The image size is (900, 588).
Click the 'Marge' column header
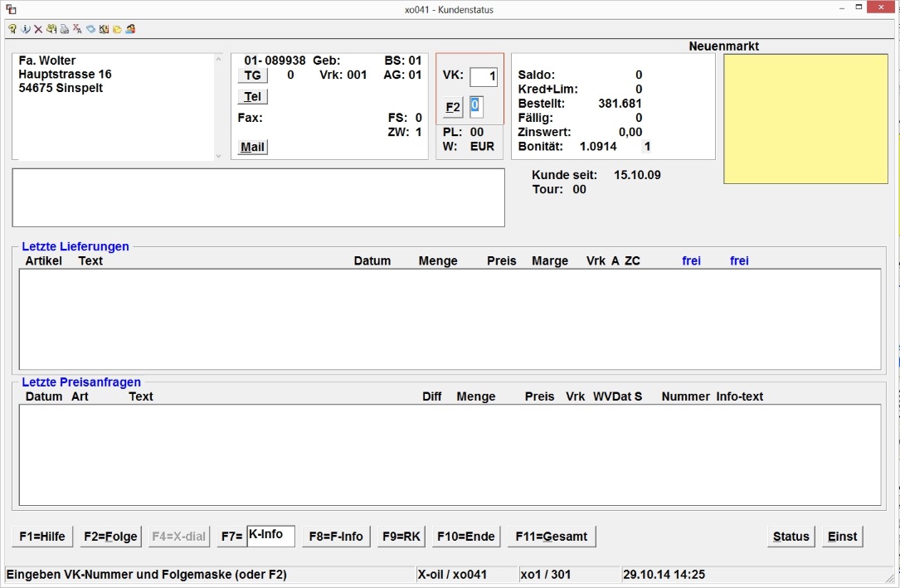point(550,261)
